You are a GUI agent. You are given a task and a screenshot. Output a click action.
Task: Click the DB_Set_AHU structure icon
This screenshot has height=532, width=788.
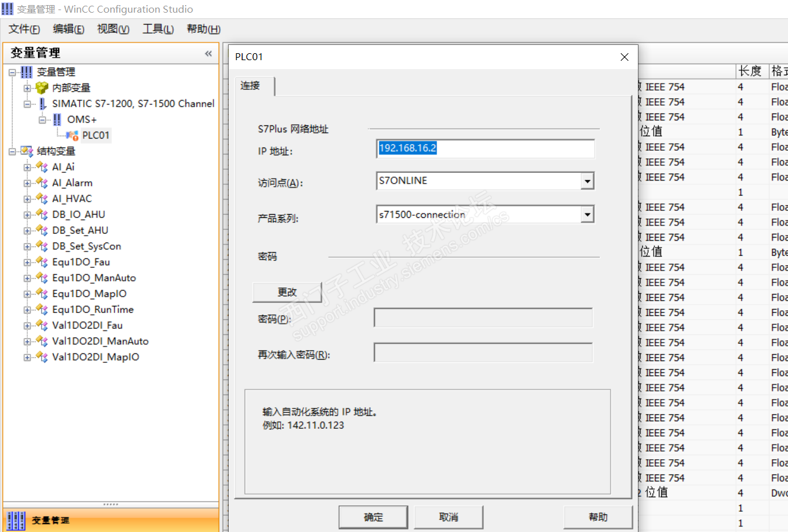pyautogui.click(x=42, y=231)
